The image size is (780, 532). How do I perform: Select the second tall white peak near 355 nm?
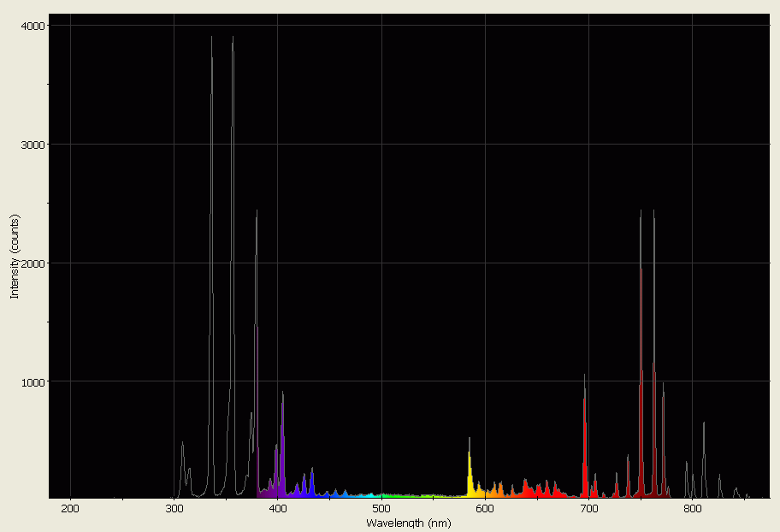tap(232, 43)
